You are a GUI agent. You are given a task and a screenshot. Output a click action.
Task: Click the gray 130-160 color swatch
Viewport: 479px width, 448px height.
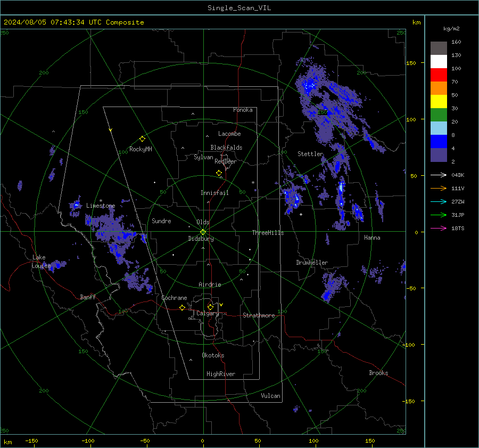click(x=439, y=48)
